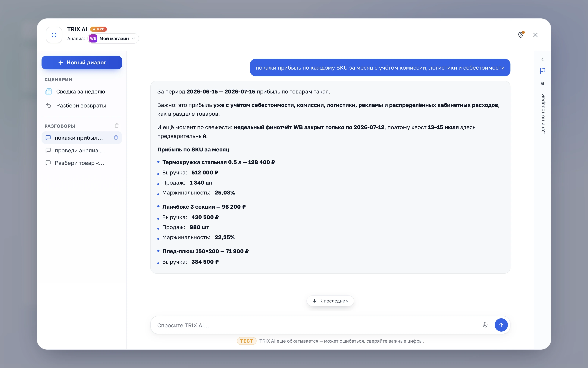Viewport: 588px width, 368px height.
Task: Click Ланчбокс 3 секции — 96 200 ₽
Action: pyautogui.click(x=204, y=207)
